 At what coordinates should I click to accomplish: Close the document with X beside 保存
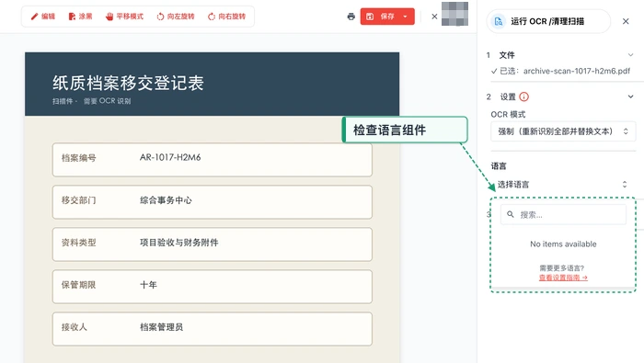pos(434,17)
